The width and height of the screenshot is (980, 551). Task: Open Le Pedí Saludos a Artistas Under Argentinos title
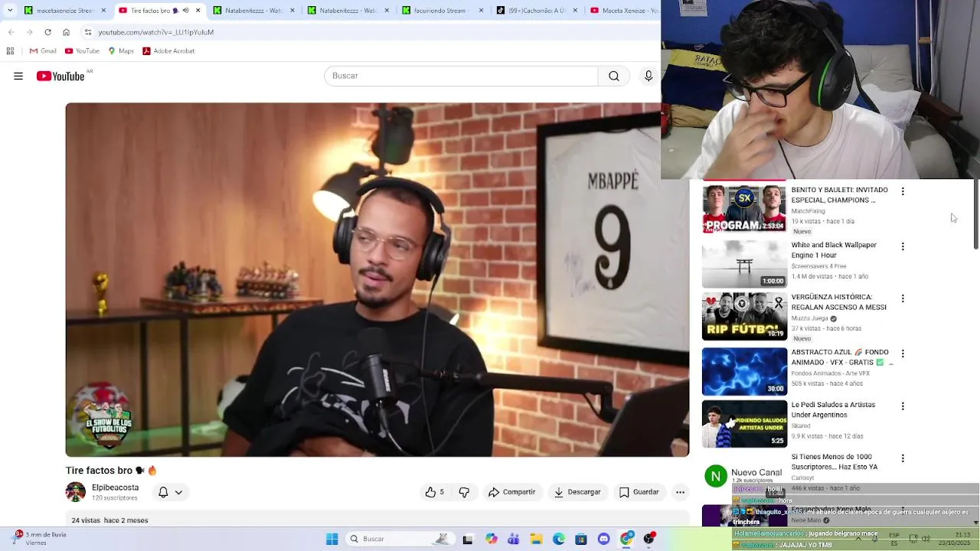(x=833, y=410)
